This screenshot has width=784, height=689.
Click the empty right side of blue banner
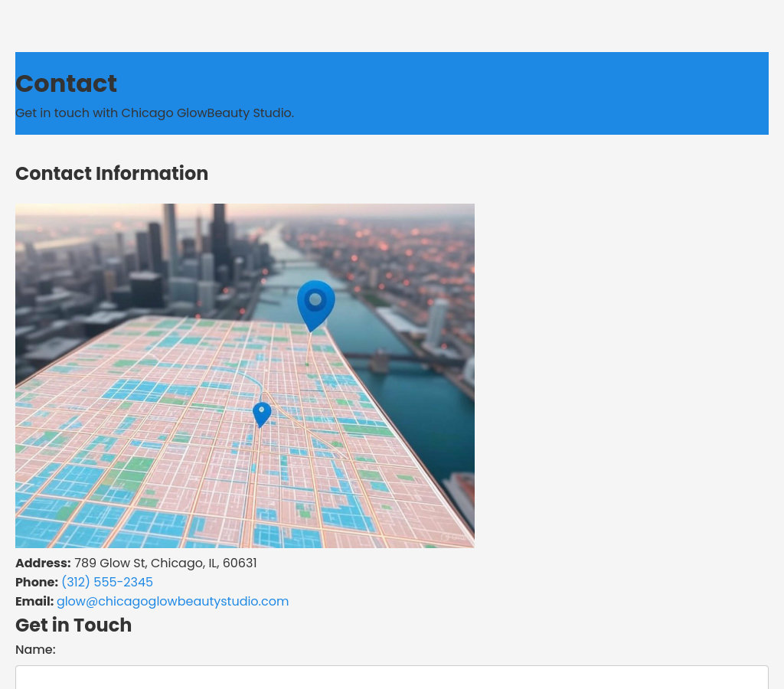click(612, 93)
